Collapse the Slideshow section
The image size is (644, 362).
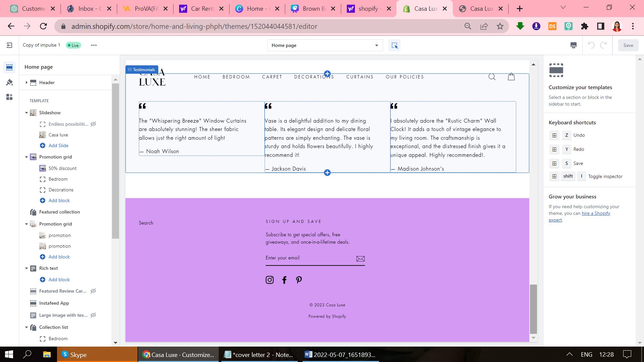pyautogui.click(x=26, y=113)
